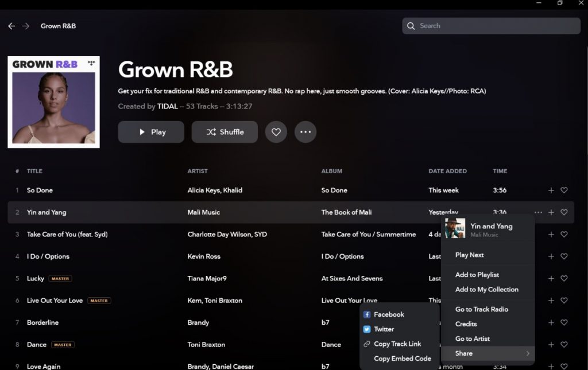Shuffle the Grown R&B playlist
Viewport: 588px width, 370px height.
(225, 132)
